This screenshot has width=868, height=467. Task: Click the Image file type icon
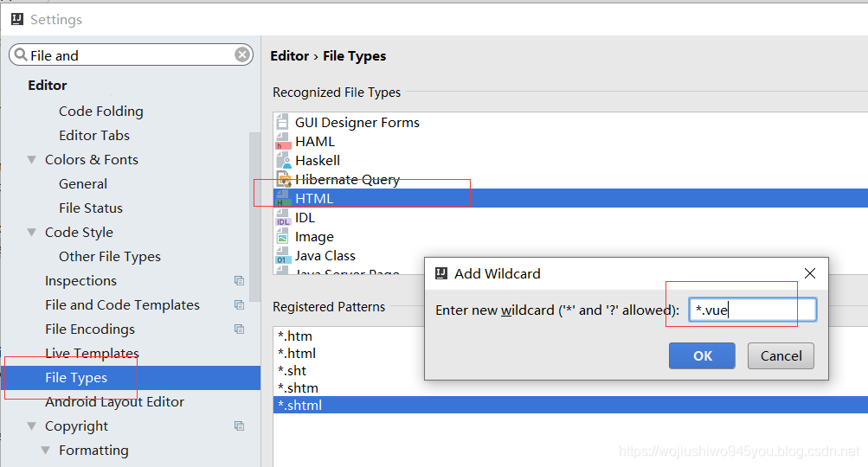tap(282, 237)
